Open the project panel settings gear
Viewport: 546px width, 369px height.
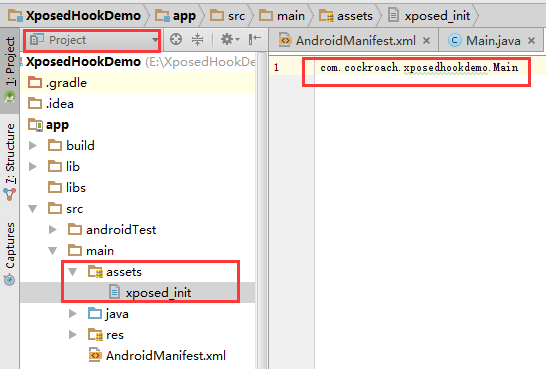point(229,39)
